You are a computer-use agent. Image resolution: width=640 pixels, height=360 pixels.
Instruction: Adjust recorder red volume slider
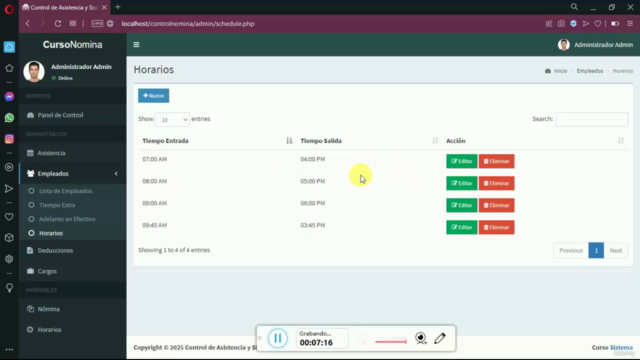(x=391, y=341)
